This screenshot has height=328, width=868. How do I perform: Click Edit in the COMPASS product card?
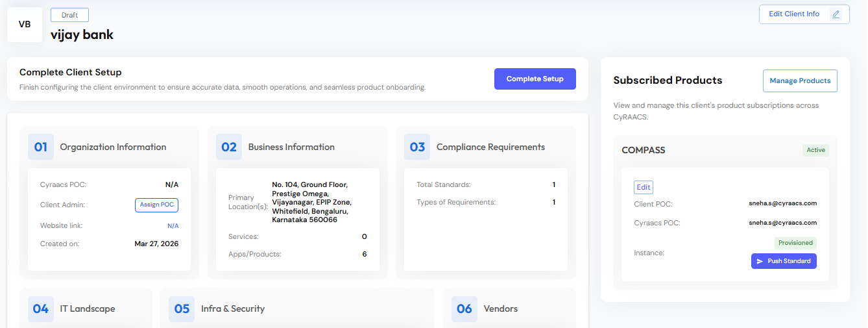click(x=644, y=187)
